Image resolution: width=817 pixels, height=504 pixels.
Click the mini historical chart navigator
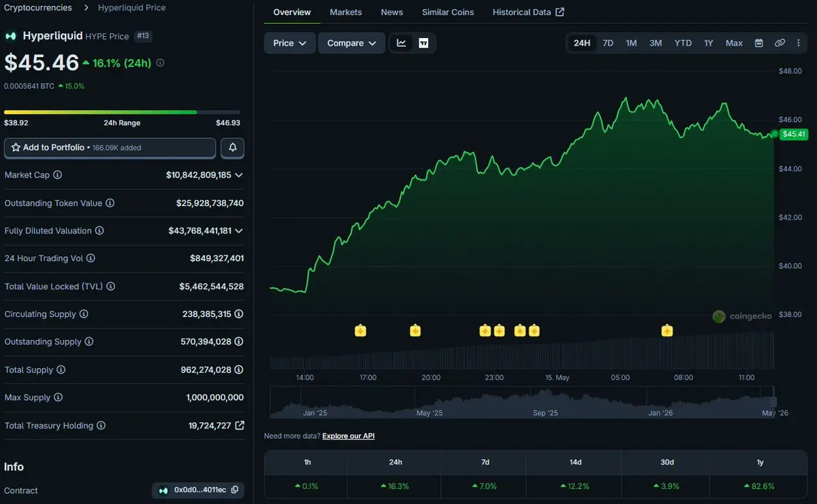523,402
